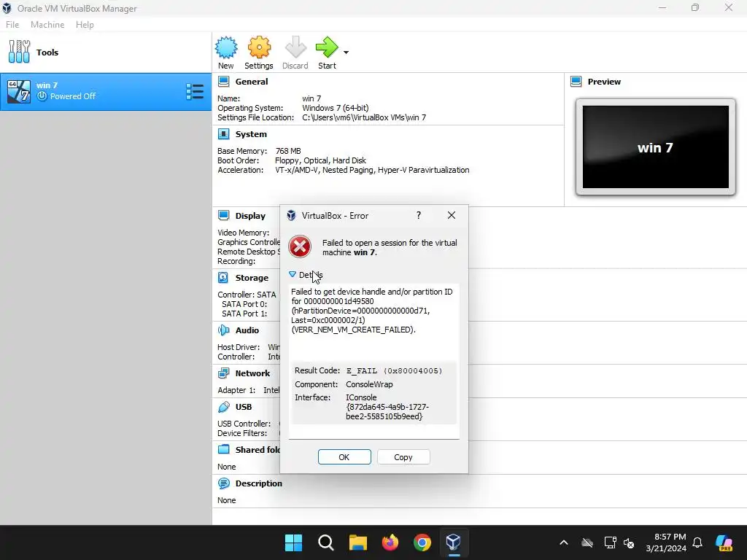Click the Windows 7 OS icon
This screenshot has width=747, height=560.
point(19,91)
